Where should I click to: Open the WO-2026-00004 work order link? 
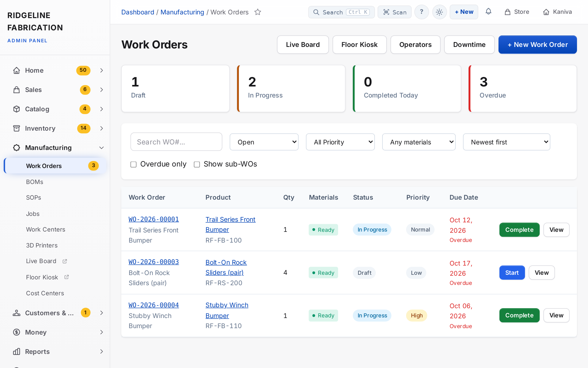tap(154, 305)
